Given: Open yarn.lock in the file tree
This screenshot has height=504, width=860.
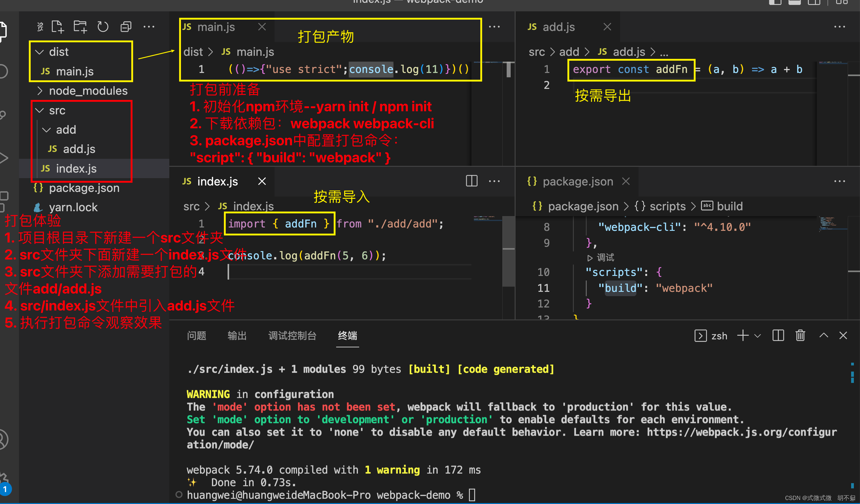Looking at the screenshot, I should 73,207.
